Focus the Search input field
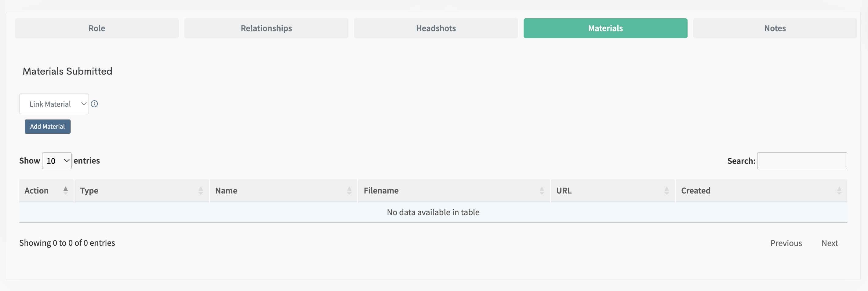This screenshot has width=868, height=291. click(802, 161)
